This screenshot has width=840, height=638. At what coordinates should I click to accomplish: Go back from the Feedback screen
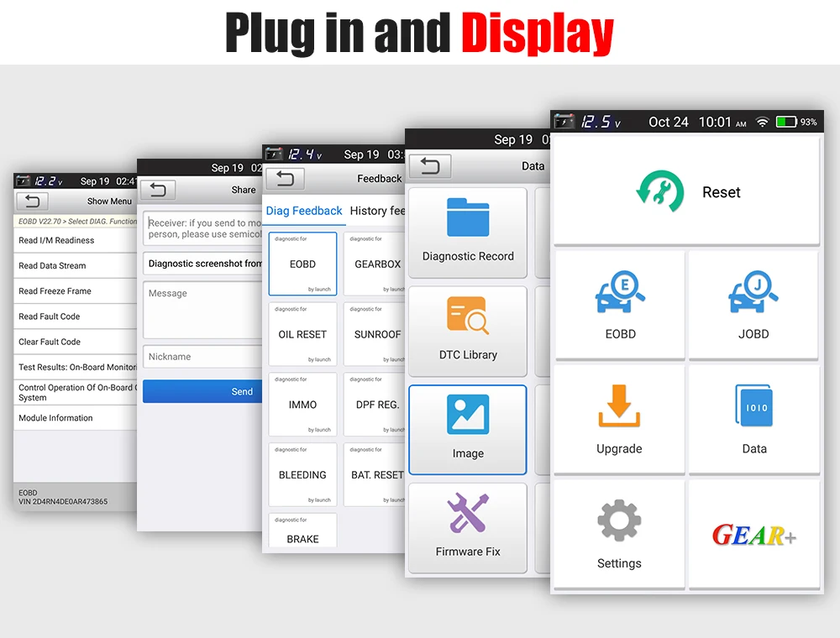[x=285, y=179]
